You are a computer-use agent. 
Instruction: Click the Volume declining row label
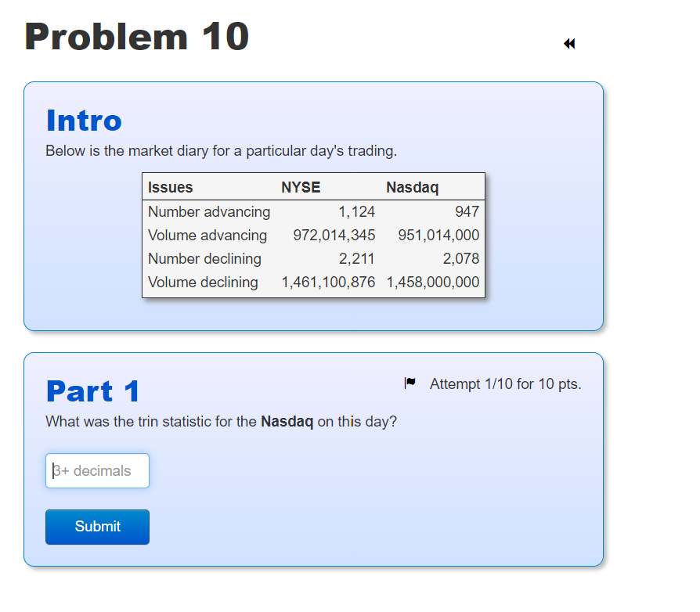pyautogui.click(x=204, y=282)
